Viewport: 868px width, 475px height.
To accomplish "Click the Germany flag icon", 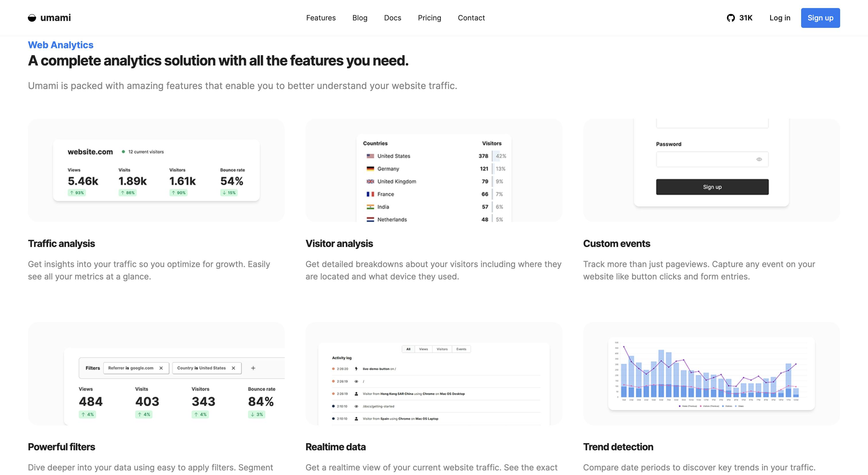I will tap(370, 169).
